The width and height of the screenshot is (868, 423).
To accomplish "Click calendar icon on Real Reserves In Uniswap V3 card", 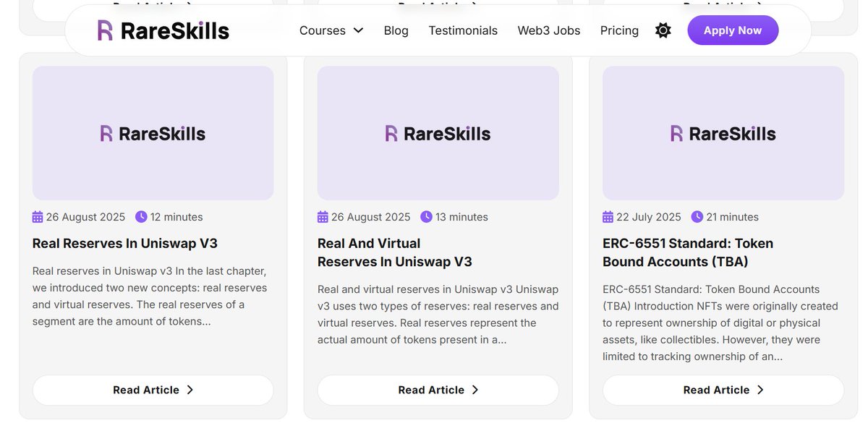I will pyautogui.click(x=38, y=217).
